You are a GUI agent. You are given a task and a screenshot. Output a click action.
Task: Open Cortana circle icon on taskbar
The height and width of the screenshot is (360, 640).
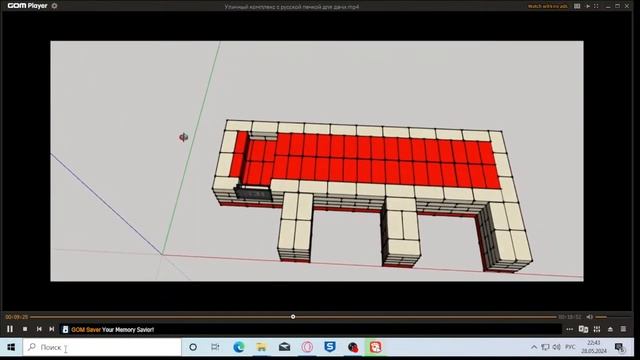(x=193, y=347)
